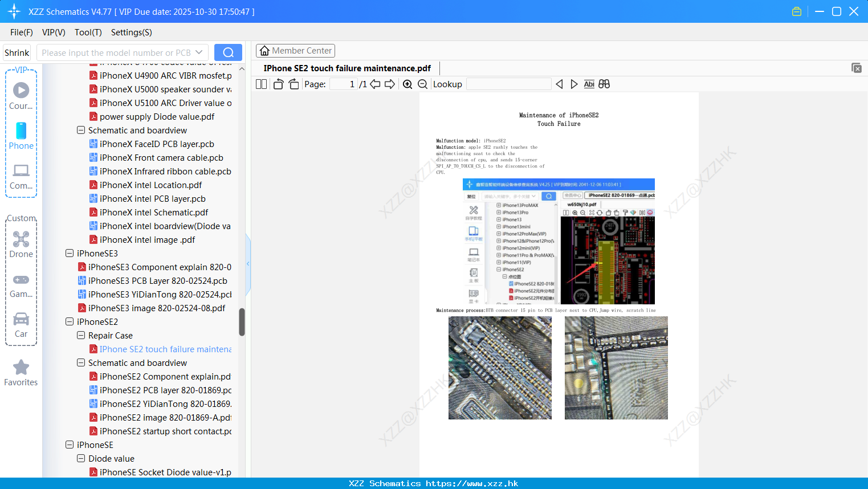The width and height of the screenshot is (868, 489).
Task: Select the Phone category icon
Action: [21, 136]
